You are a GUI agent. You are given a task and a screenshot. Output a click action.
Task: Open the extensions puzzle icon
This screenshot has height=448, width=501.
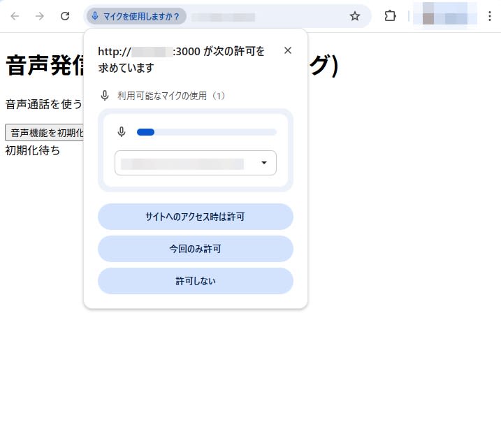390,16
